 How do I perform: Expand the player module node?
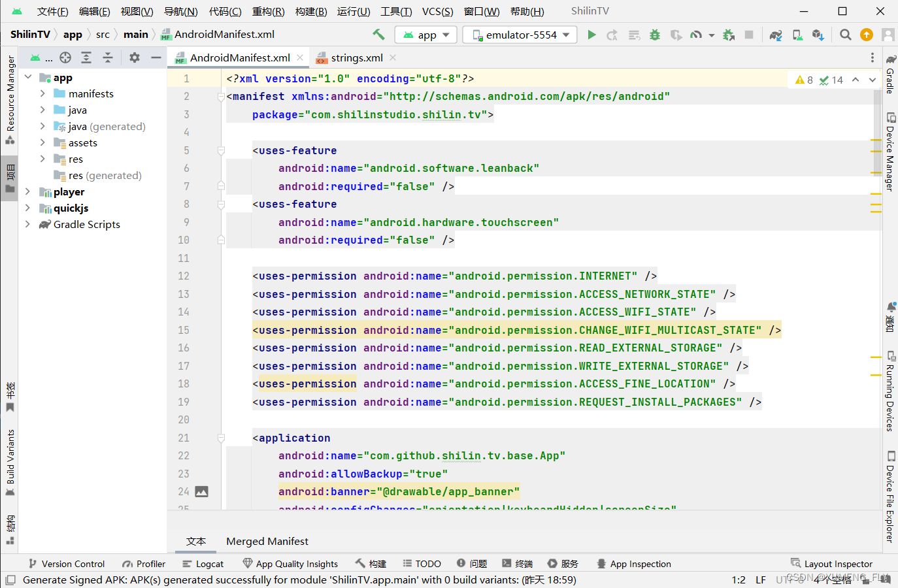click(x=27, y=191)
